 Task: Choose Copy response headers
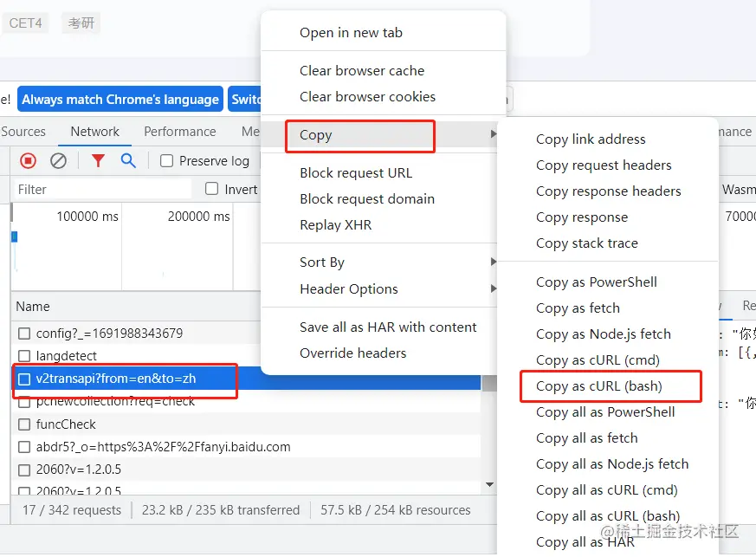point(609,191)
